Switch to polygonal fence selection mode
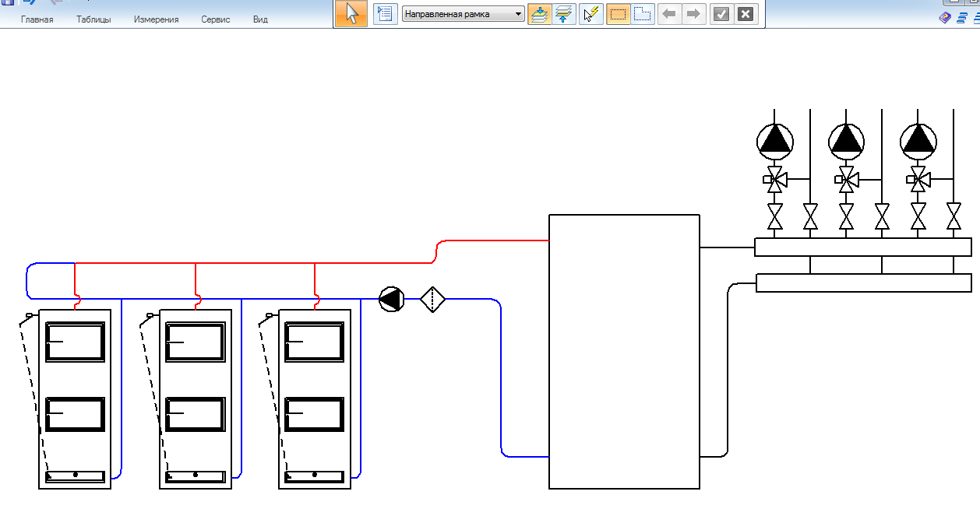 643,14
